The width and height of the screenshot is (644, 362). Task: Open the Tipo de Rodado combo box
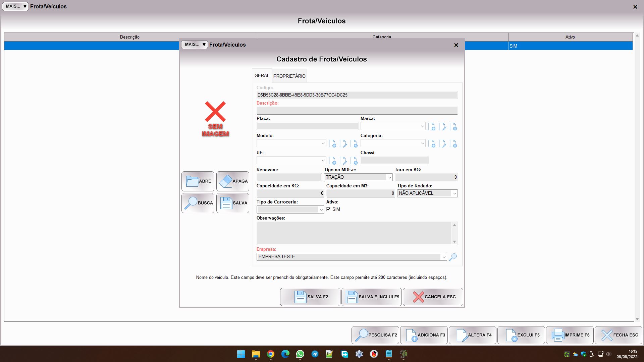(x=454, y=193)
